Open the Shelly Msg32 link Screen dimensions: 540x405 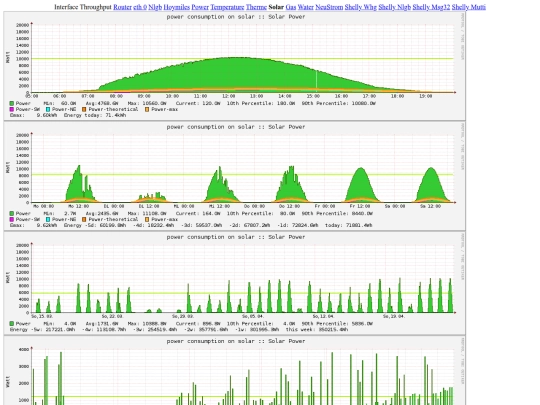tap(431, 7)
